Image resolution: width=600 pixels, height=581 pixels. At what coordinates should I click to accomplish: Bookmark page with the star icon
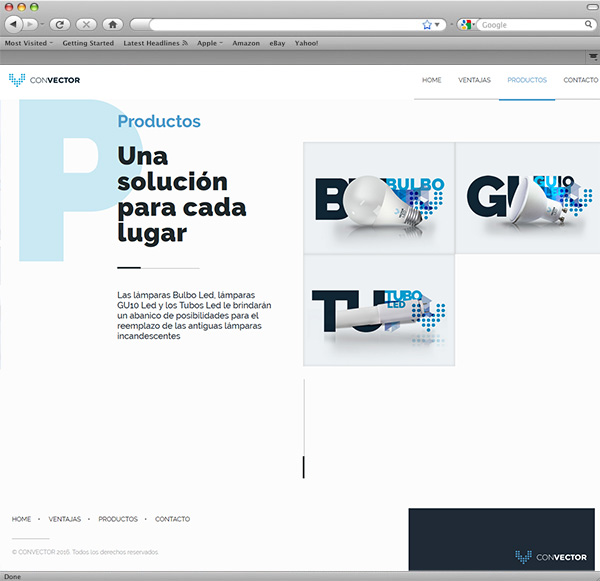tap(427, 24)
